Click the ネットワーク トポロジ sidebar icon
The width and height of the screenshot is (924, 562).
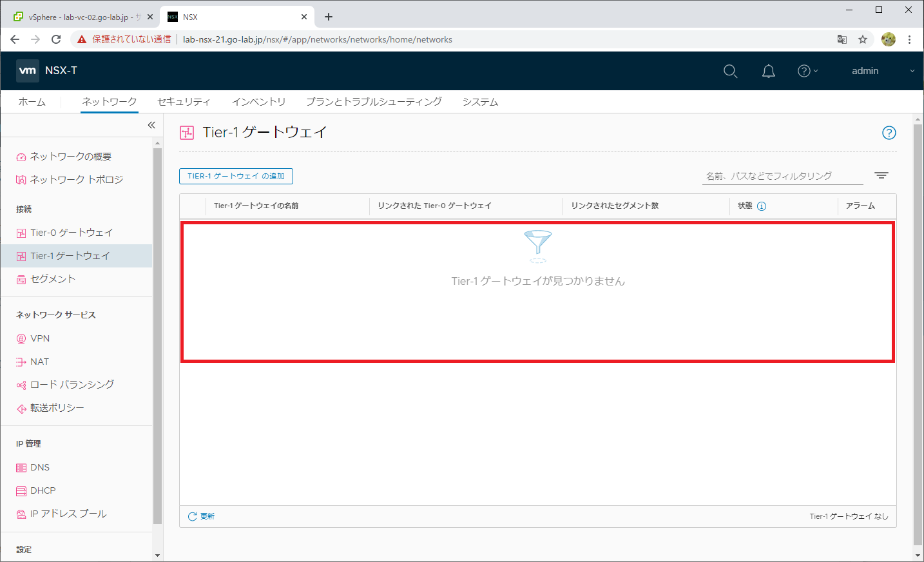point(21,180)
